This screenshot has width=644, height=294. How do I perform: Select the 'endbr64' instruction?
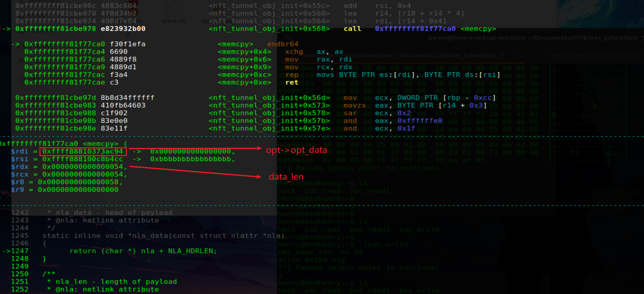click(283, 44)
